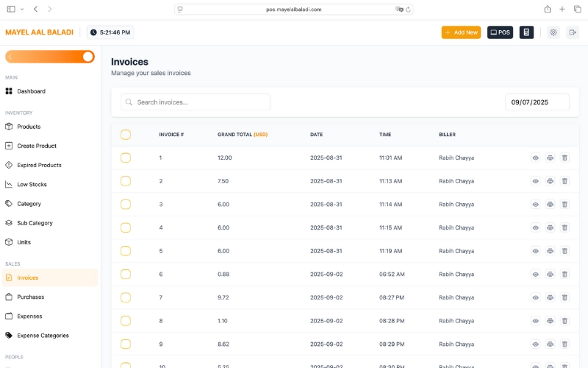Image resolution: width=588 pixels, height=368 pixels.
Task: Open Expense Categories in the sidebar
Action: click(43, 335)
